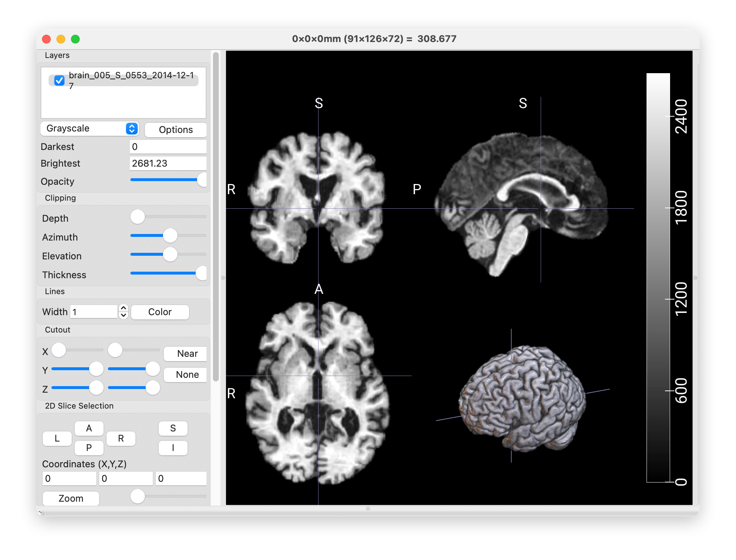Move slice inferior with I button
This screenshot has height=560, width=736.
(x=173, y=448)
